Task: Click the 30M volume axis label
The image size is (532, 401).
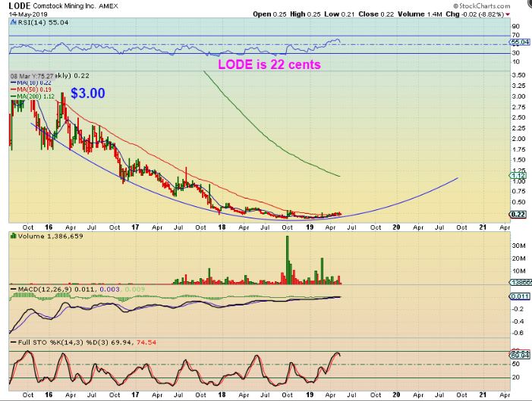Action: [x=518, y=246]
